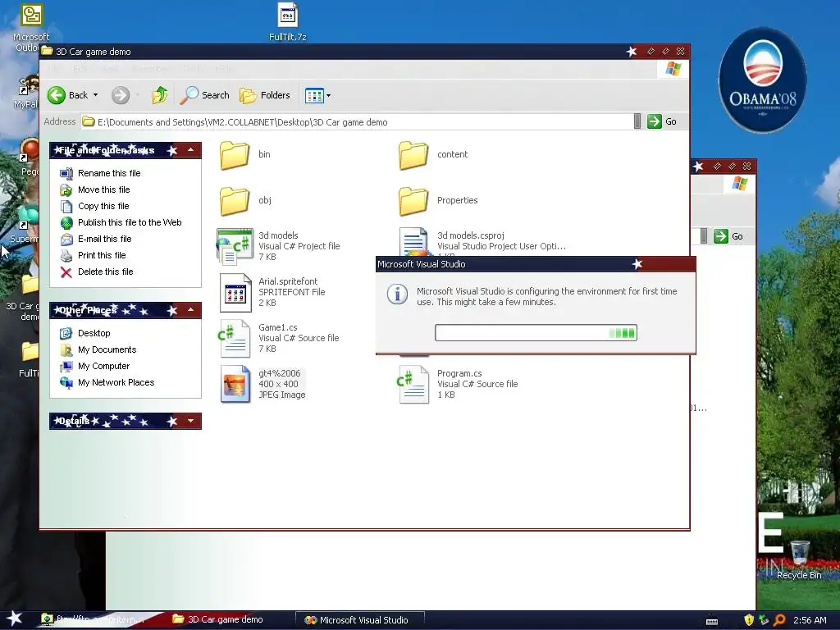840x630 pixels.
Task: Click the Visual Studio progress bar
Action: click(536, 333)
